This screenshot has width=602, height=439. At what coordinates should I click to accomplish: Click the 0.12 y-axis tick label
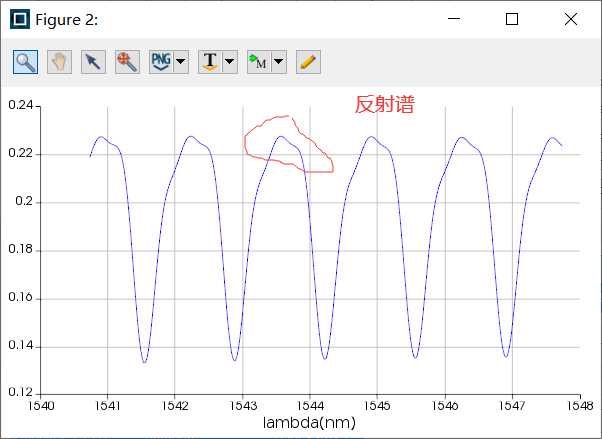click(x=21, y=393)
